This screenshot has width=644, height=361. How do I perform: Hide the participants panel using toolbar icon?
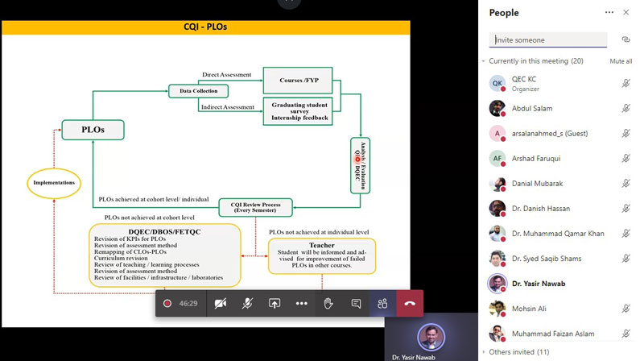[x=382, y=304]
